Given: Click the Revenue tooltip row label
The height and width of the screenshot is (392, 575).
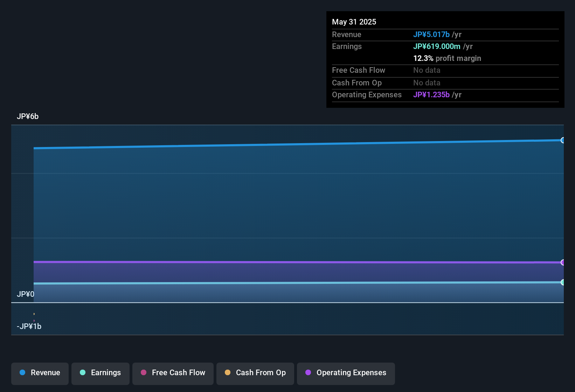Looking at the screenshot, I should click(347, 34).
